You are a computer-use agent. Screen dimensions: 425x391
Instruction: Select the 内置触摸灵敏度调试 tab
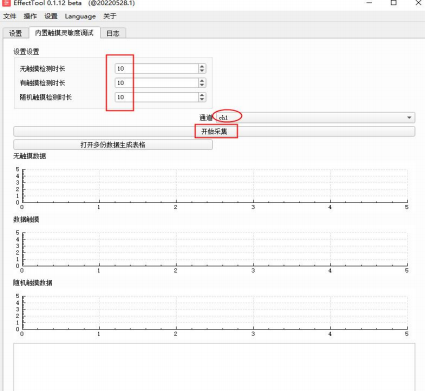tap(64, 33)
